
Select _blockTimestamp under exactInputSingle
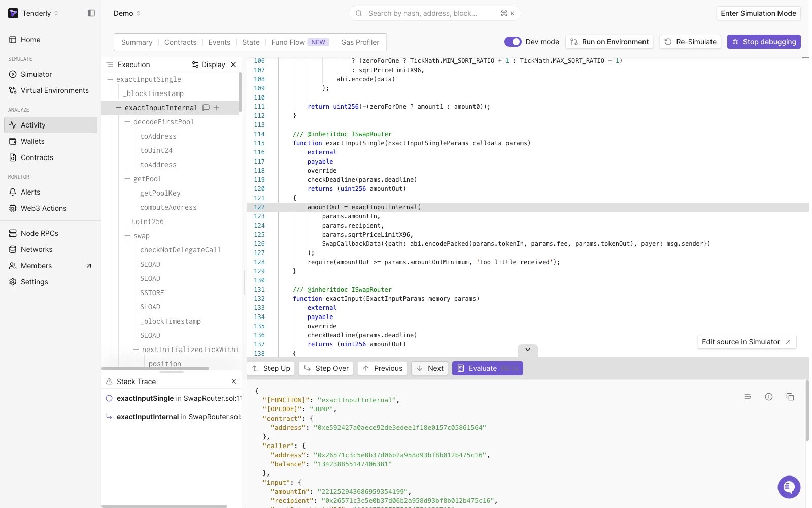click(x=153, y=93)
